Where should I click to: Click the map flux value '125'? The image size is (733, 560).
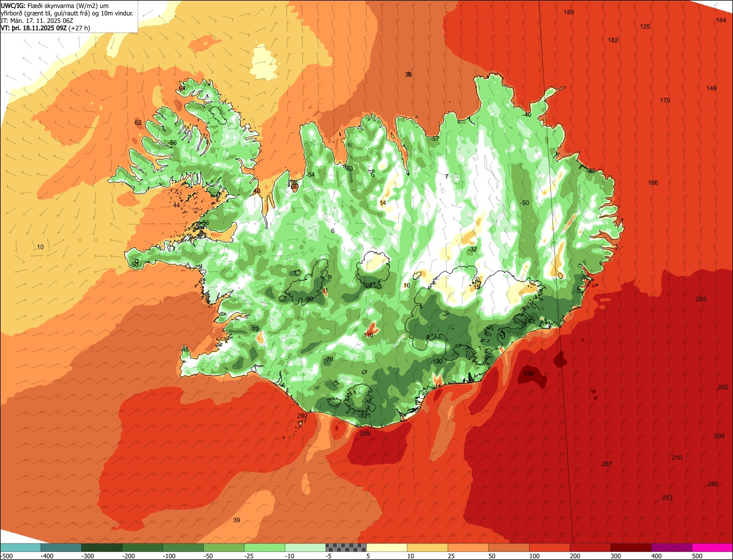point(645,26)
